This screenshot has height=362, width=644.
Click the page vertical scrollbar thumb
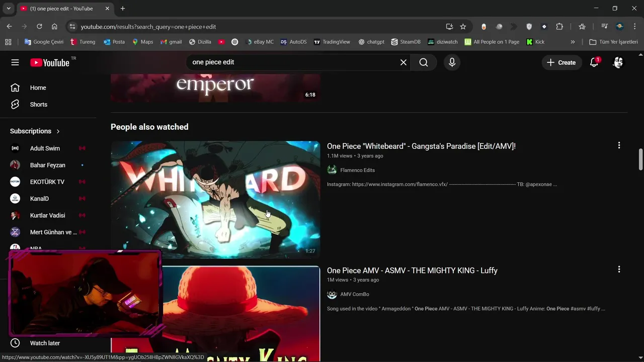(640, 159)
